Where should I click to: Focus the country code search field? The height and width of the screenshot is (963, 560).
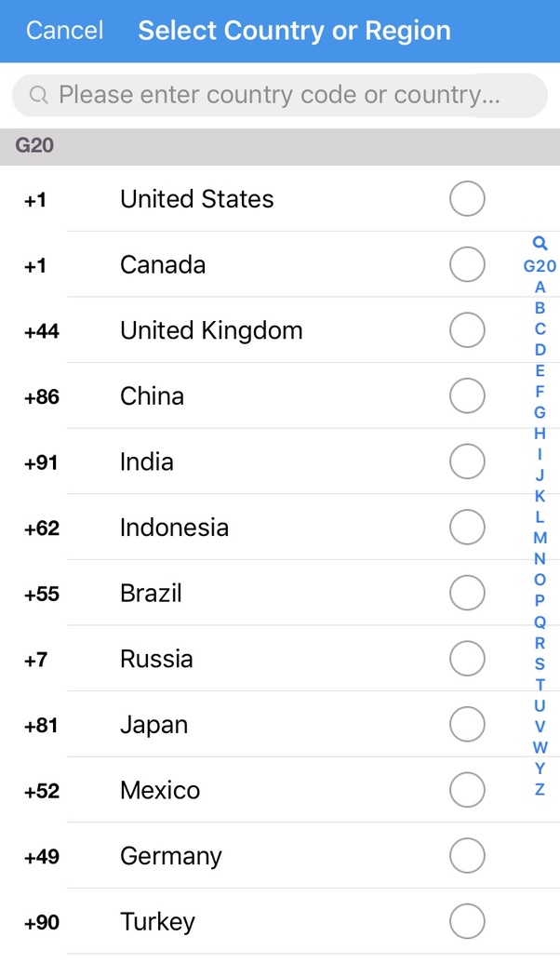point(279,95)
